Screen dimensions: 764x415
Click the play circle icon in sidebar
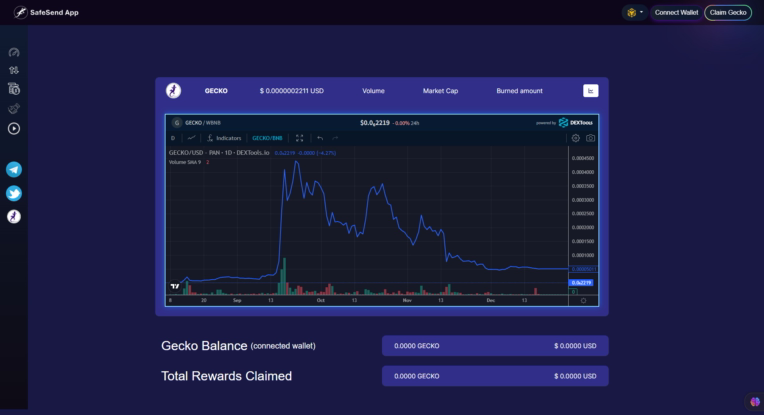coord(14,129)
